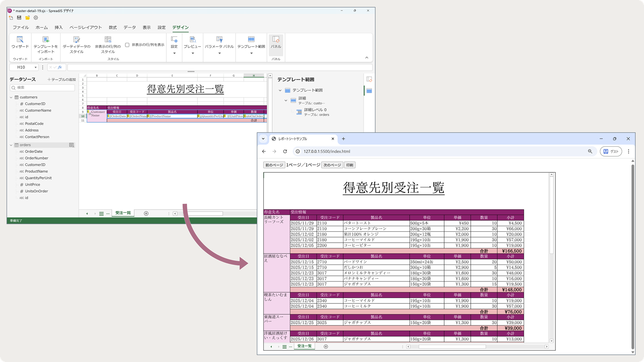This screenshot has width=644, height=362.
Task: Toggle the Panel (パネル) ribbon button
Action: 276,42
